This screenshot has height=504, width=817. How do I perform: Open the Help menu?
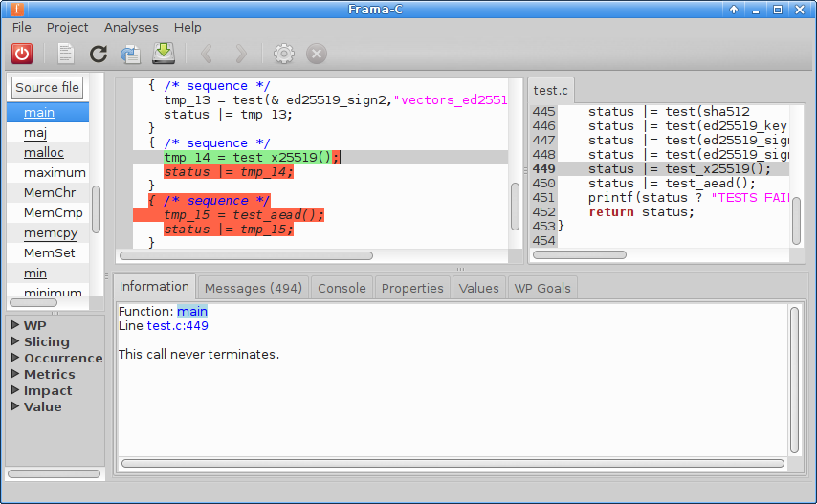(x=188, y=27)
